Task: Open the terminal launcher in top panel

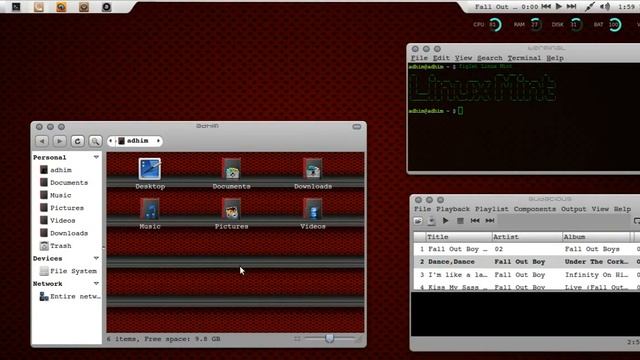Action: [x=16, y=7]
